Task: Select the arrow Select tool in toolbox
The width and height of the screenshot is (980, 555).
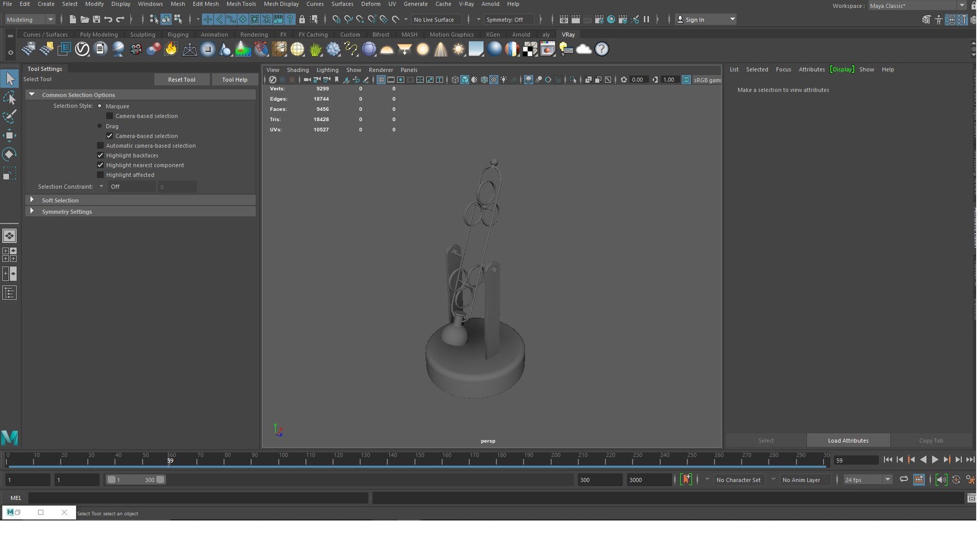Action: click(x=9, y=79)
